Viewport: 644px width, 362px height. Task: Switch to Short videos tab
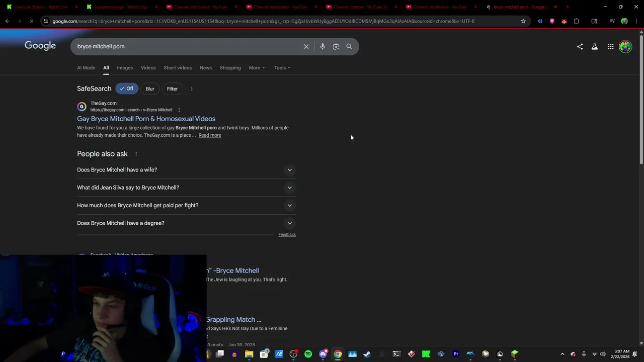pyautogui.click(x=178, y=68)
